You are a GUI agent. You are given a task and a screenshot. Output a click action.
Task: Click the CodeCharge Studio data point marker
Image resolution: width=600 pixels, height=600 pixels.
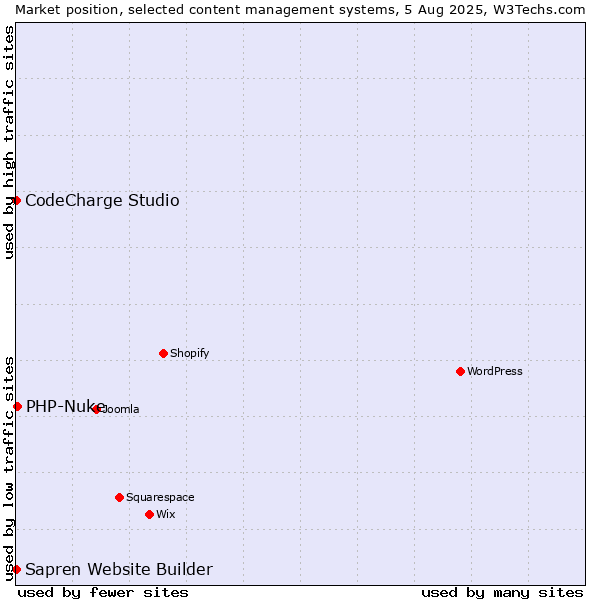[x=16, y=200]
